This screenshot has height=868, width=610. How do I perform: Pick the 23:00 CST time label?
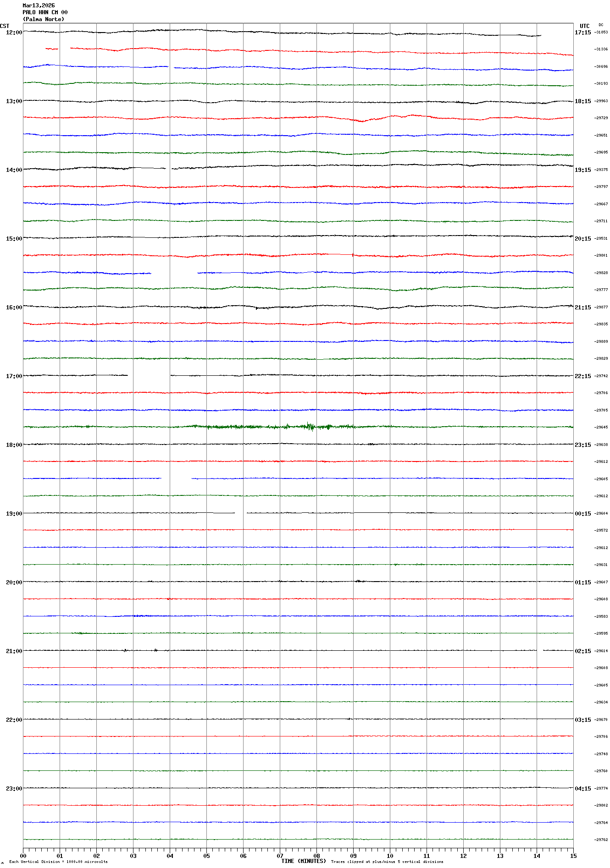tap(14, 789)
